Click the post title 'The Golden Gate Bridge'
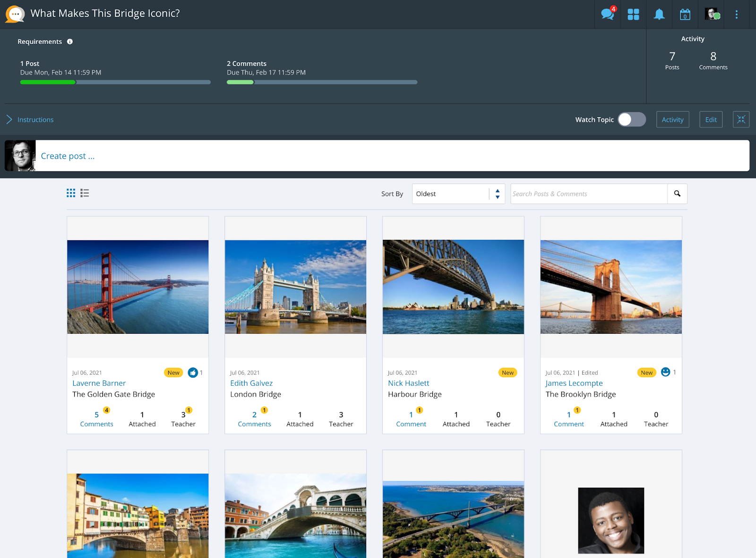 (x=113, y=394)
